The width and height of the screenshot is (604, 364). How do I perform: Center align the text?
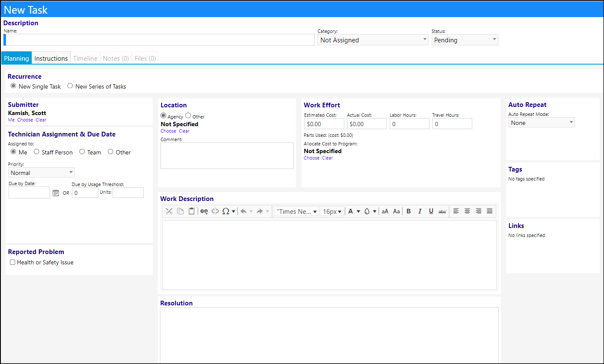coord(467,211)
